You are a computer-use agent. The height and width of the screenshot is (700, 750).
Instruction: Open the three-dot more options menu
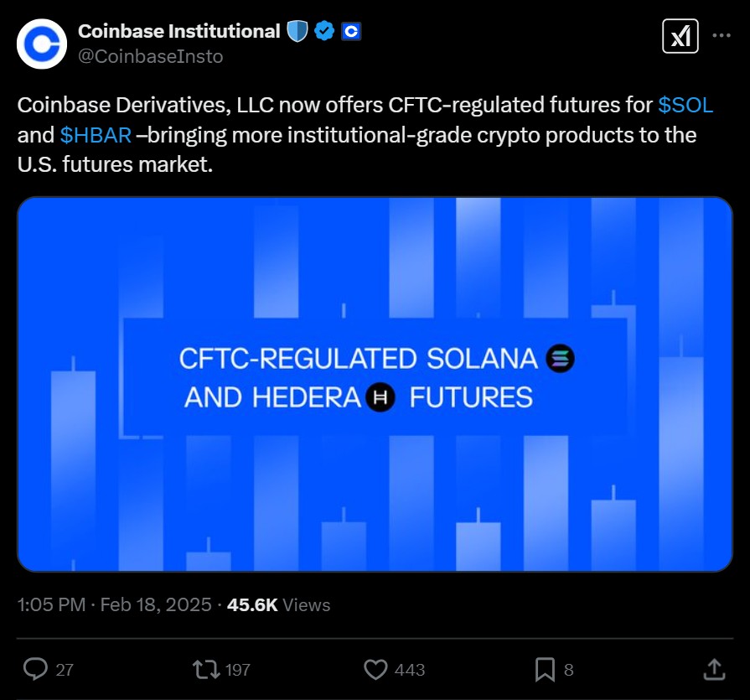pos(721,36)
